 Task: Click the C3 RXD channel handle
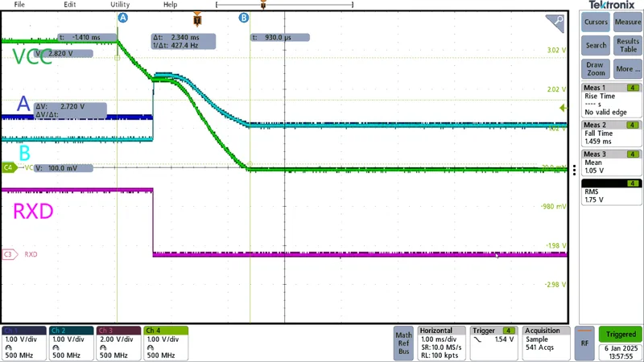point(10,254)
